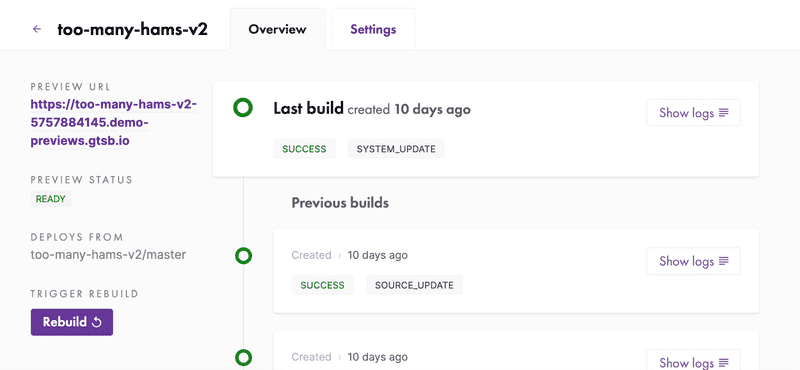Show logs for the SOURCE_UPDATE build
This screenshot has width=800, height=370.
pos(693,261)
